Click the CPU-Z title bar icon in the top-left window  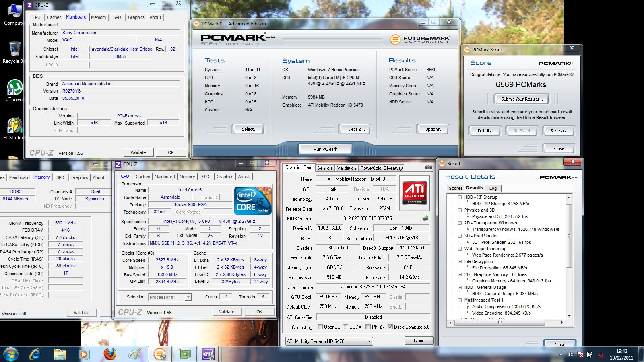[29, 5]
